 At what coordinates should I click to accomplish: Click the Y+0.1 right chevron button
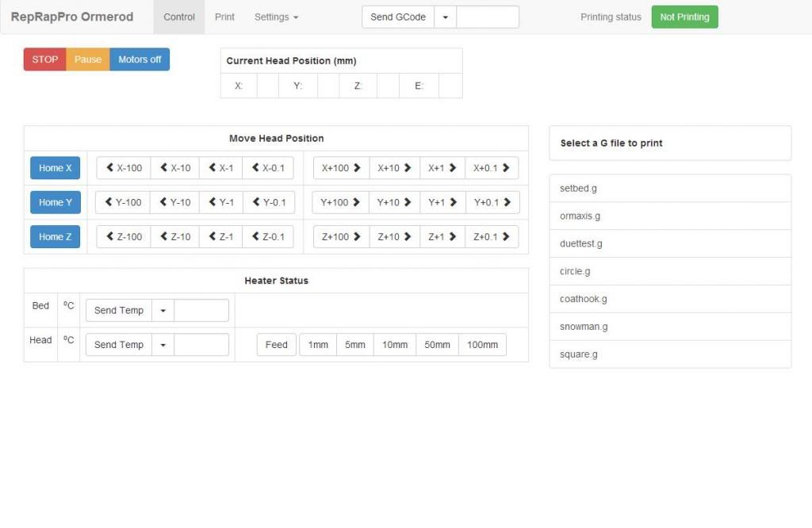tap(492, 202)
